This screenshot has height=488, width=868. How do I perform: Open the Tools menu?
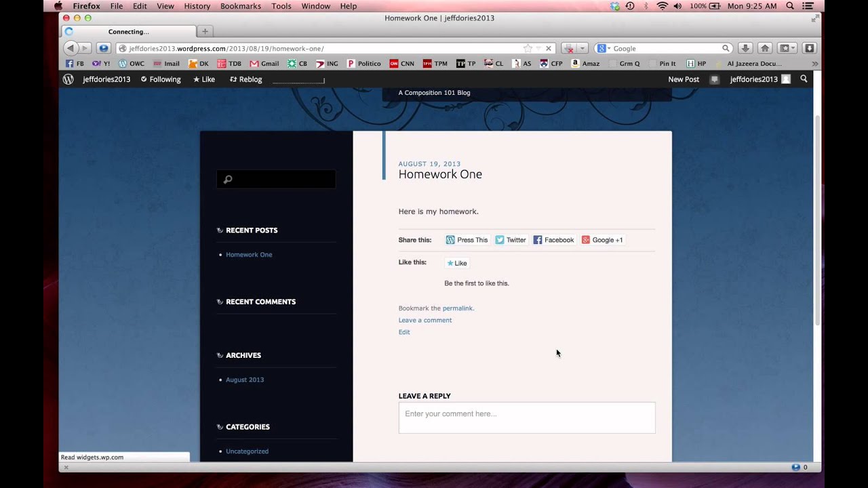click(x=281, y=6)
